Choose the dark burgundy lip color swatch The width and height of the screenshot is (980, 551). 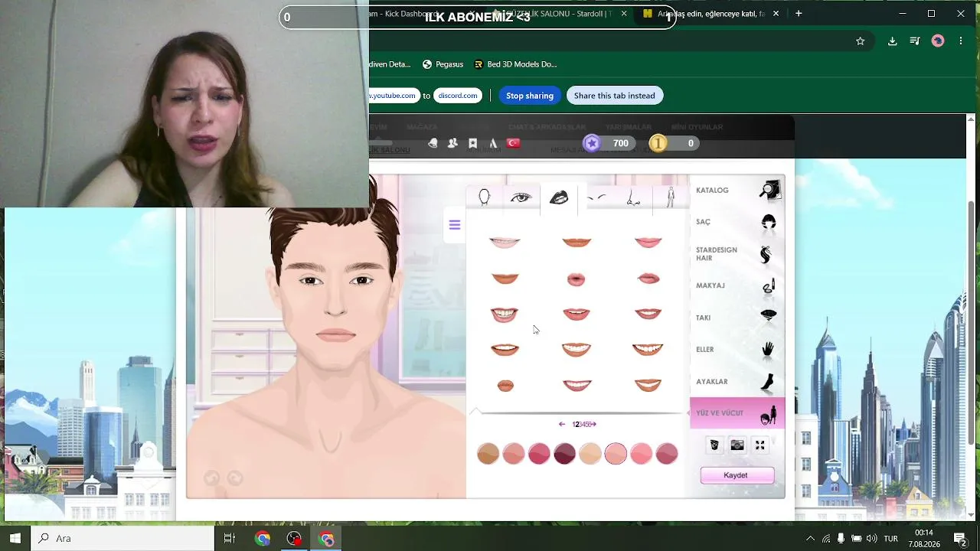pos(564,454)
